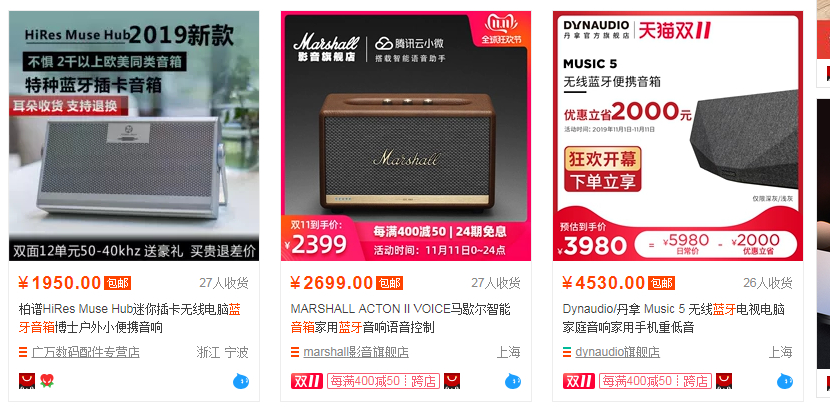
Task: Click the 每满400减50 跨店 coupon tag under Marshall
Action: click(x=383, y=381)
